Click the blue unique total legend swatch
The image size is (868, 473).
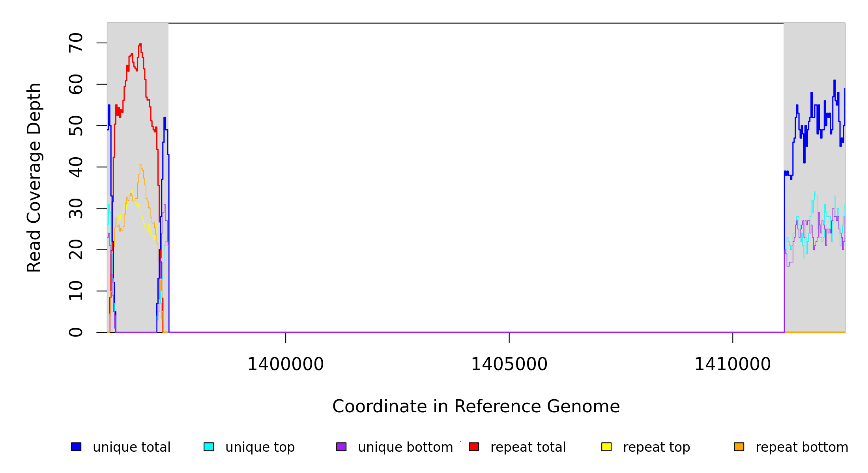76,447
